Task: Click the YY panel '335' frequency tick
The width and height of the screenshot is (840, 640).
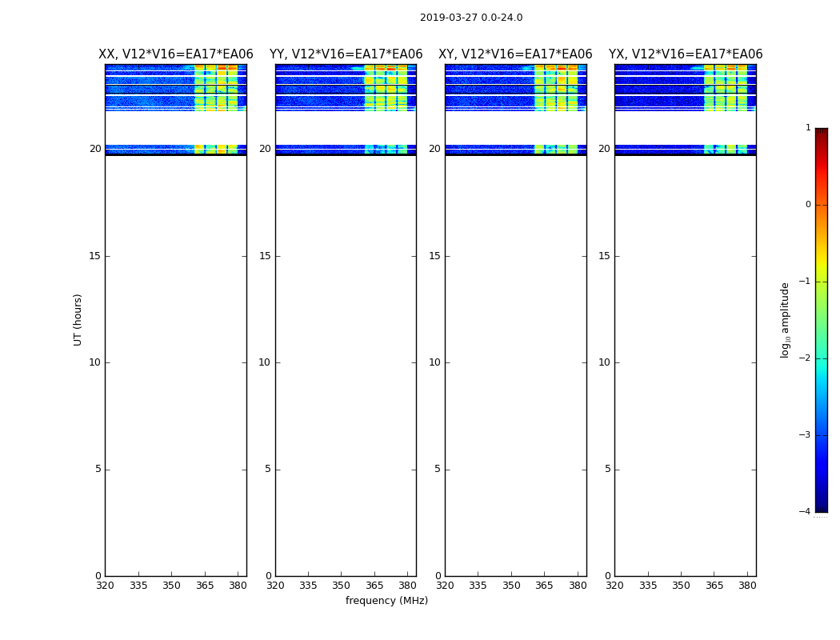Action: pyautogui.click(x=308, y=586)
